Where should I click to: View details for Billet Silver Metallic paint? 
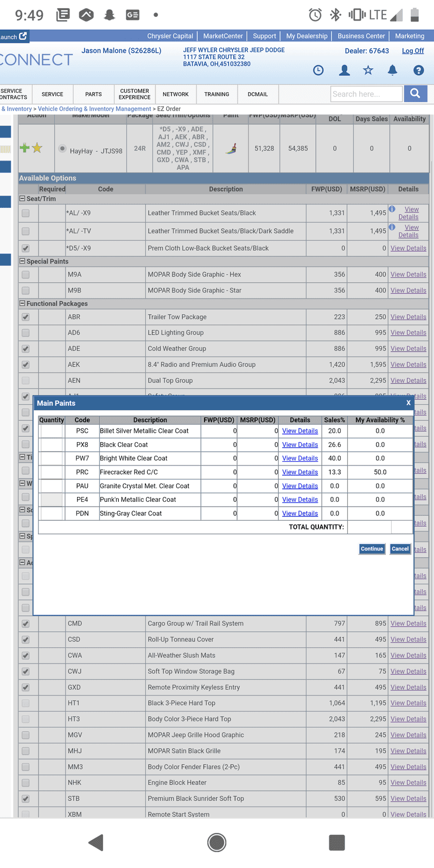click(x=300, y=431)
